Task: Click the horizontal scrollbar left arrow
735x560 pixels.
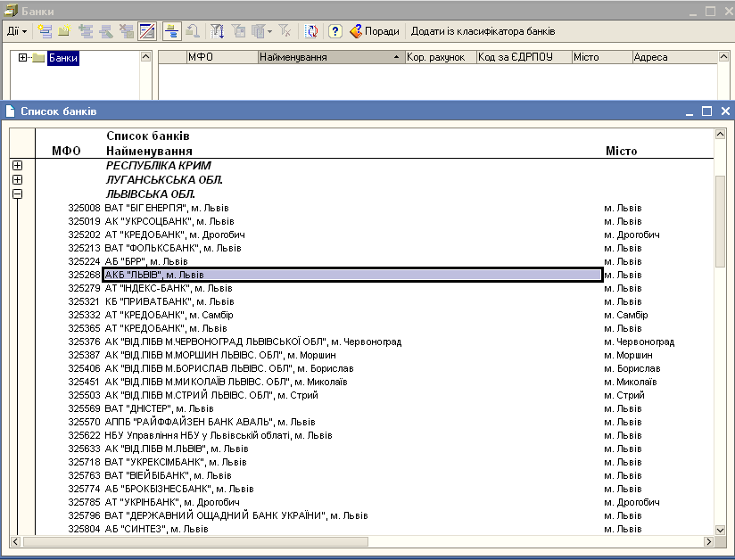Action: 15,542
